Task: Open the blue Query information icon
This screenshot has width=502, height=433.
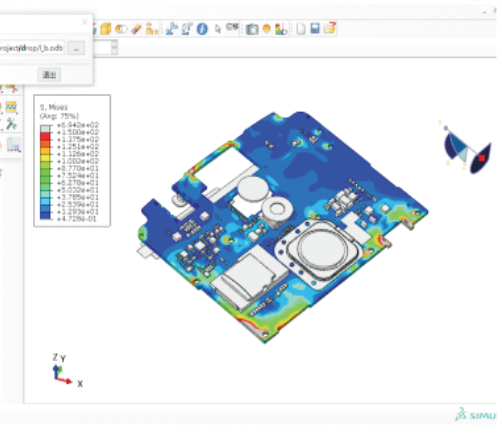Action: click(x=202, y=29)
